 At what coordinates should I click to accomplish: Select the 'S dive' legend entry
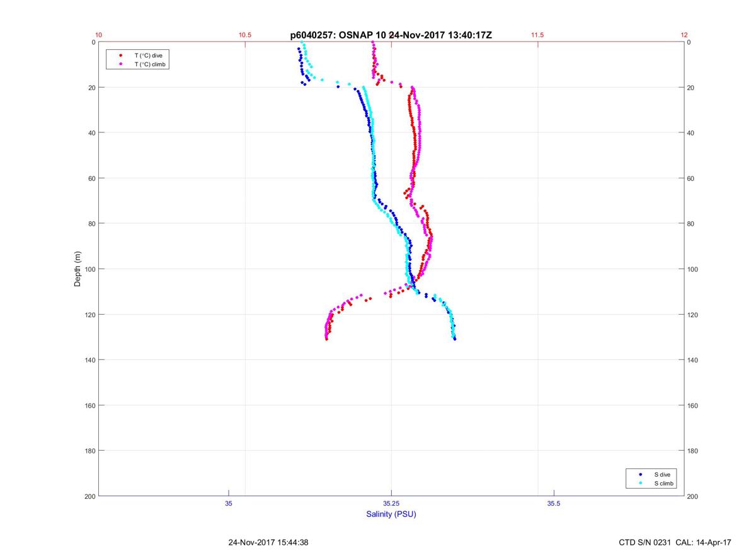(661, 474)
